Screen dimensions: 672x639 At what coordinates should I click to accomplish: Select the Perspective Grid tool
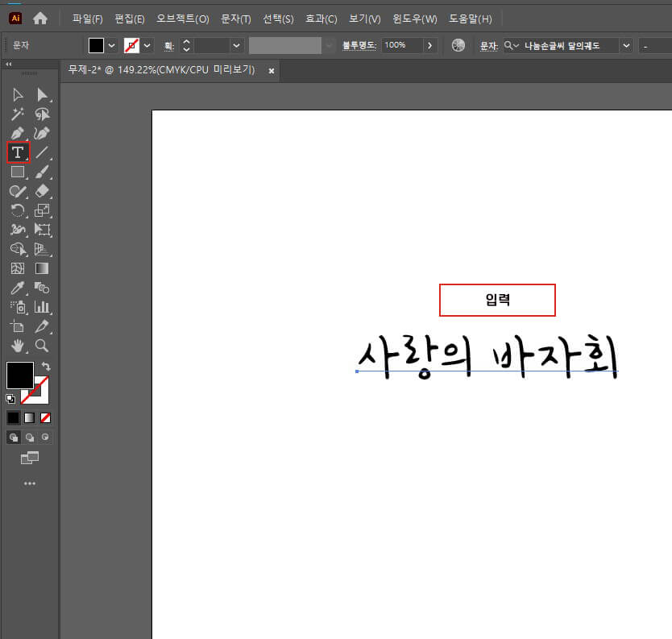point(42,249)
